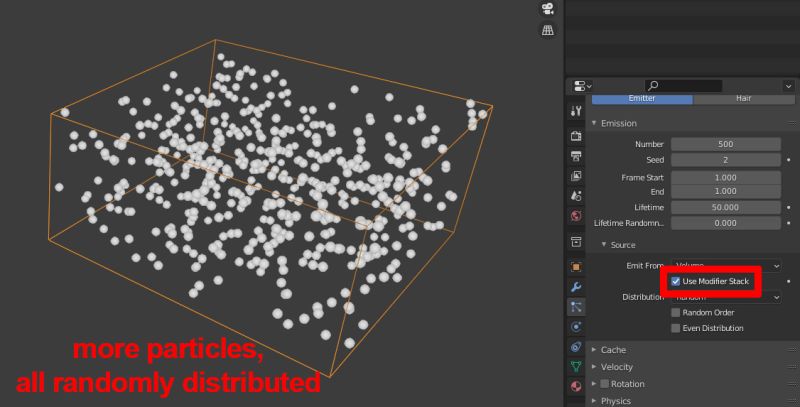
Task: Open the properties editor type menu
Action: pyautogui.click(x=583, y=86)
